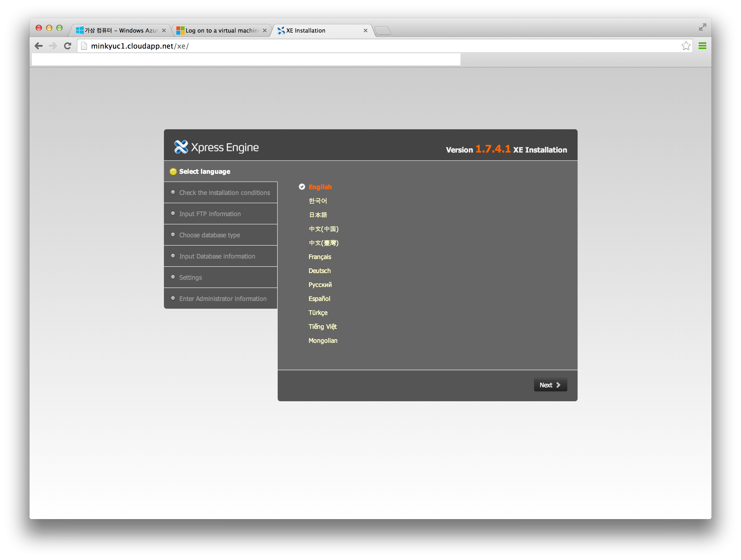Close the Log on to virtual machine tab
Screen dimensions: 741x560
click(265, 31)
